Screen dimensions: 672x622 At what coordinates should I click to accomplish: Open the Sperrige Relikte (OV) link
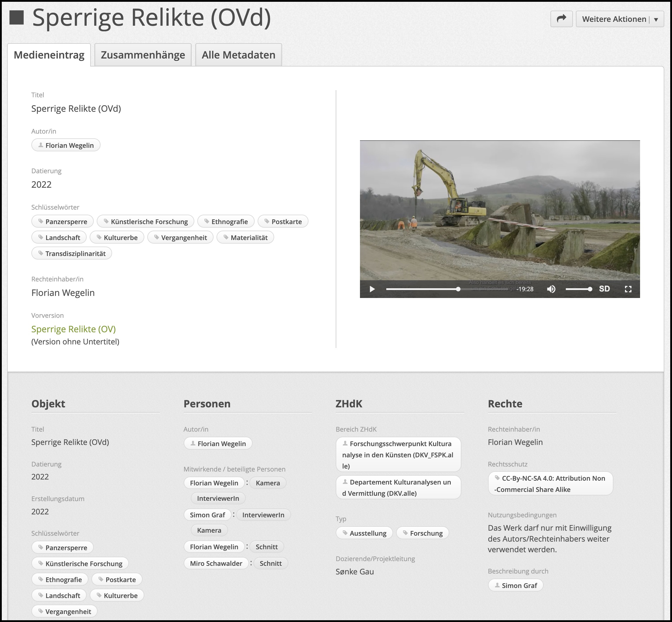coord(73,329)
